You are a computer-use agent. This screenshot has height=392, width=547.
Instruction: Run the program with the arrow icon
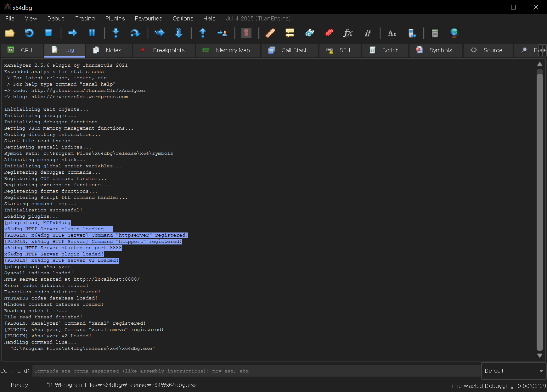72,33
